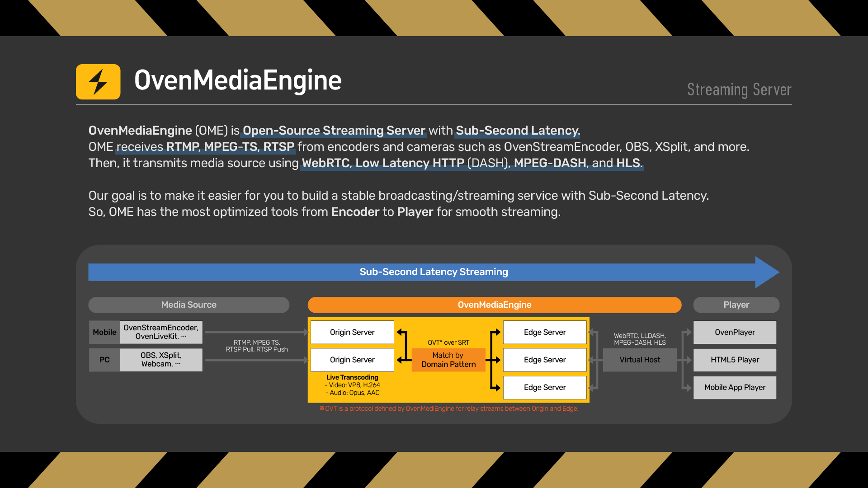868x488 pixels.
Task: Click the top Origin Server box
Action: (352, 333)
